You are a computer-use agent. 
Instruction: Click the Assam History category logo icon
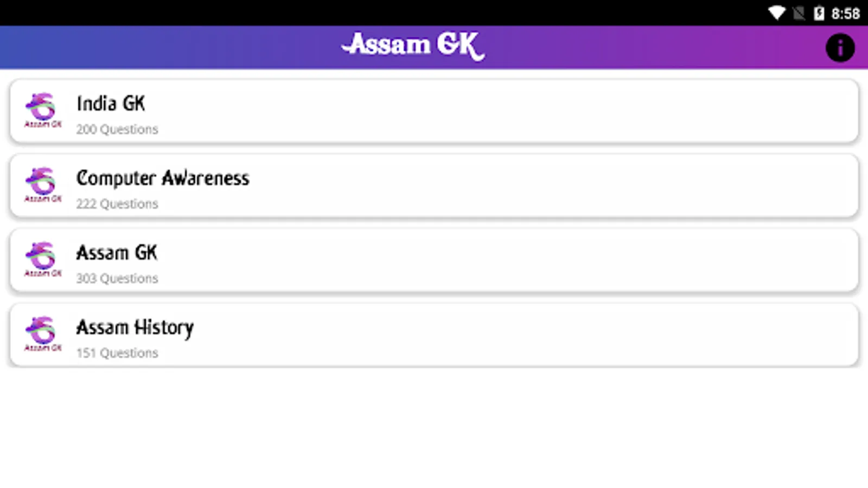coord(42,333)
